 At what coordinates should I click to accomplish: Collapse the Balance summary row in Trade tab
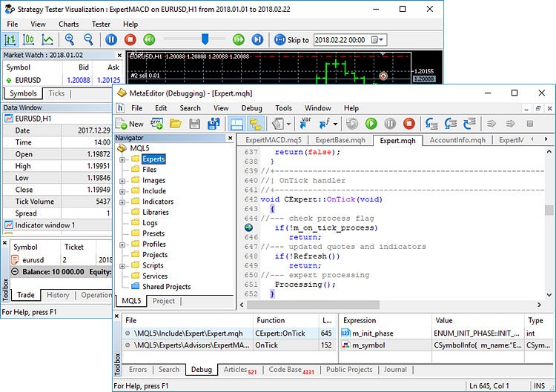tap(15, 272)
